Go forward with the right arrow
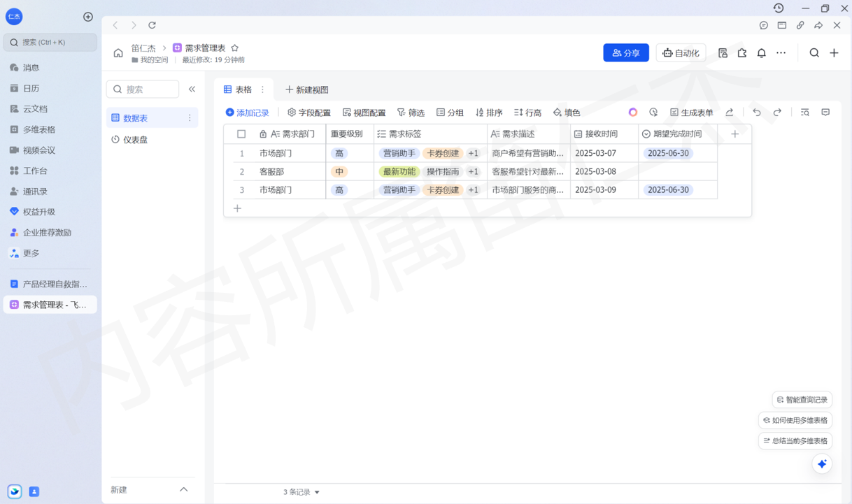Image resolution: width=852 pixels, height=504 pixels. point(134,25)
